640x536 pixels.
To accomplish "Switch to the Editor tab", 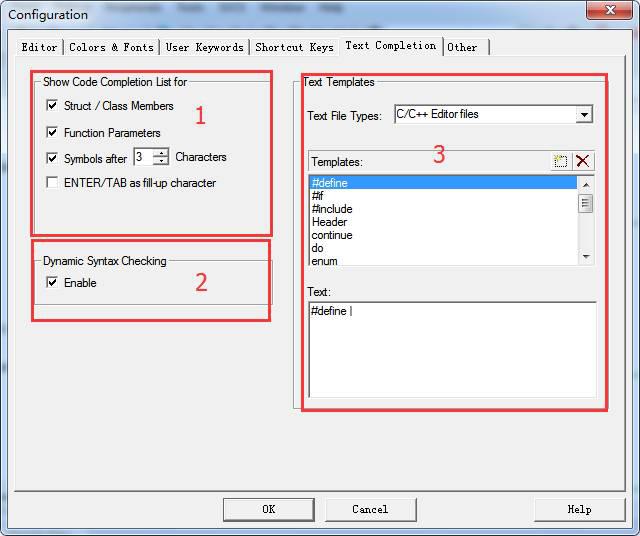I will point(39,47).
